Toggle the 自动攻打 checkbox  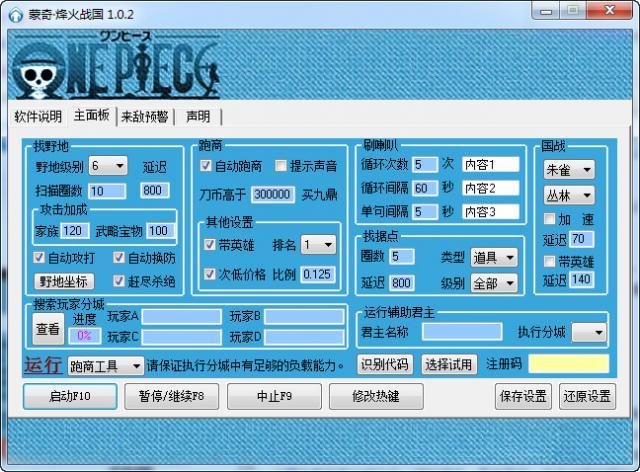tap(39, 258)
